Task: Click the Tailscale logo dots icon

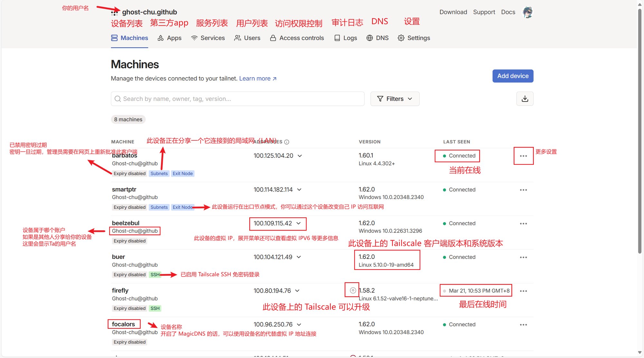Action: (114, 13)
